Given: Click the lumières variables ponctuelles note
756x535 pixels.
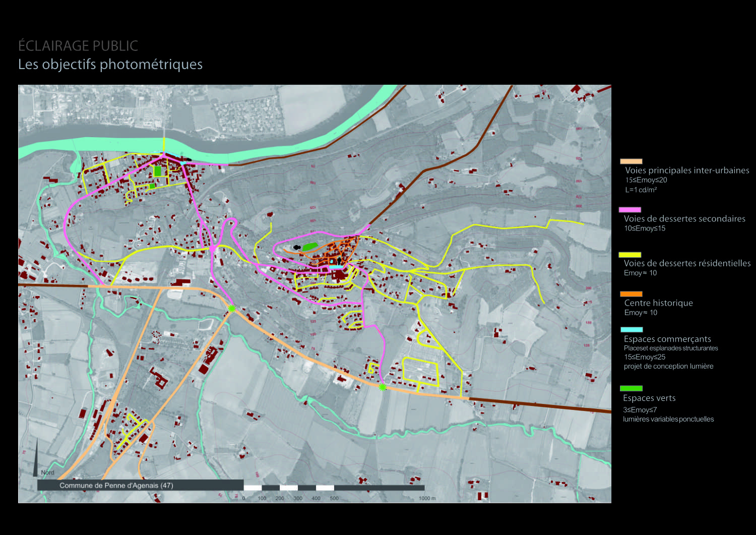Looking at the screenshot, I should click(668, 420).
